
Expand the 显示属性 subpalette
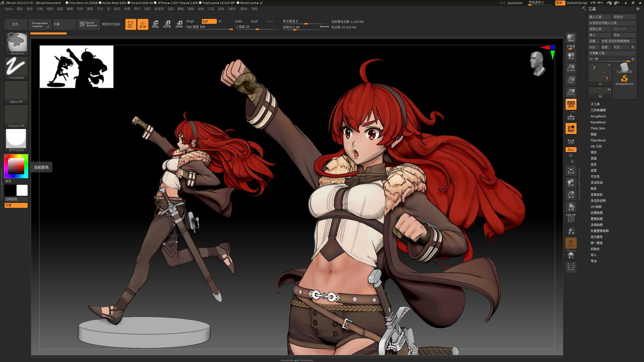point(597,237)
